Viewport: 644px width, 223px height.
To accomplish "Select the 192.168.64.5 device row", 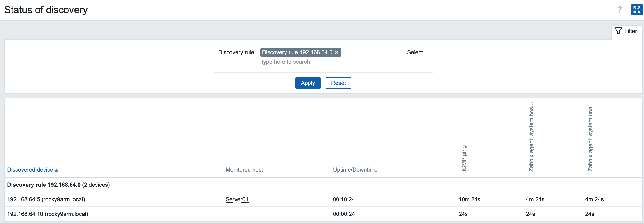I will [46, 199].
